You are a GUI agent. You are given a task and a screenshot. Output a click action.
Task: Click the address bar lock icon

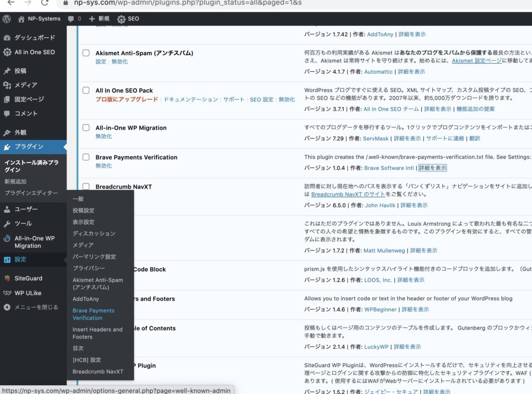click(x=65, y=3)
